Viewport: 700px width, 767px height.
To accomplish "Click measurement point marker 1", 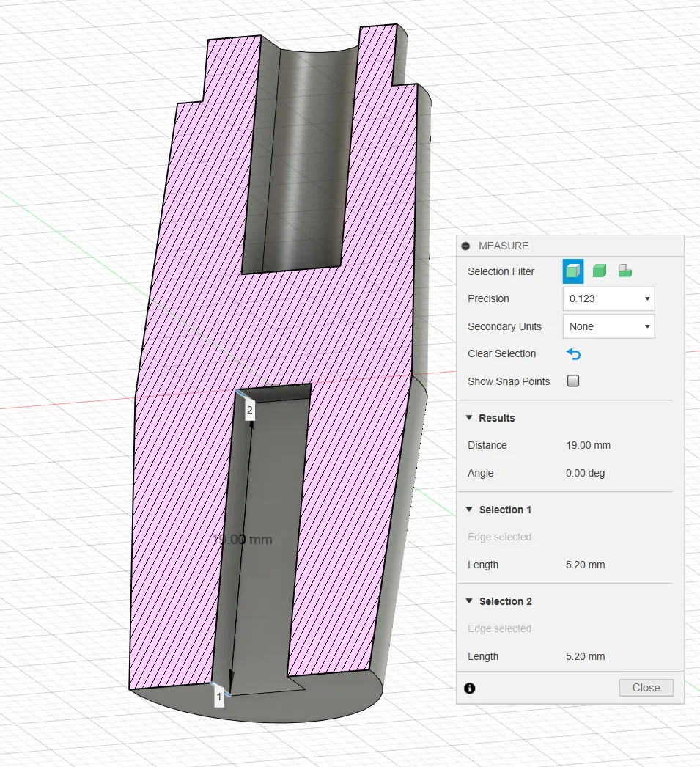I will (219, 695).
